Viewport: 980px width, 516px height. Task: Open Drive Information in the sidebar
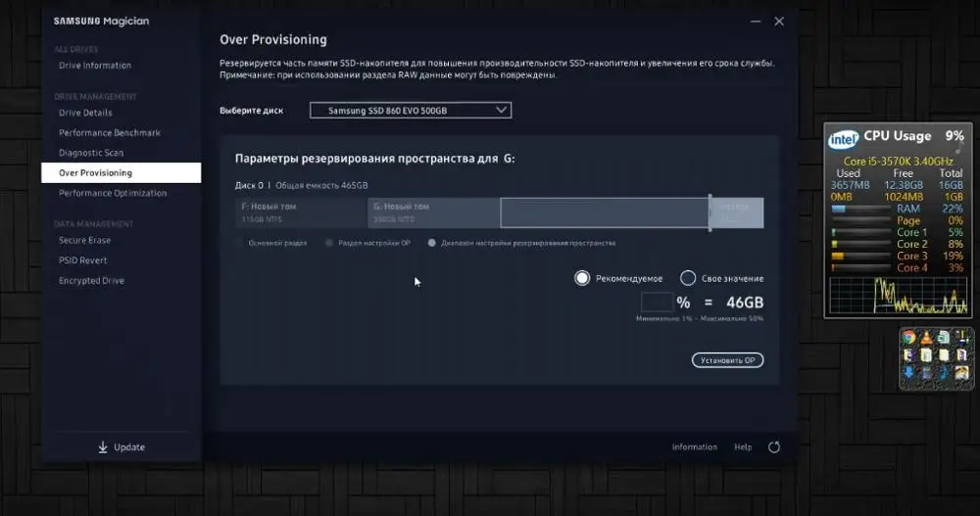(x=95, y=66)
